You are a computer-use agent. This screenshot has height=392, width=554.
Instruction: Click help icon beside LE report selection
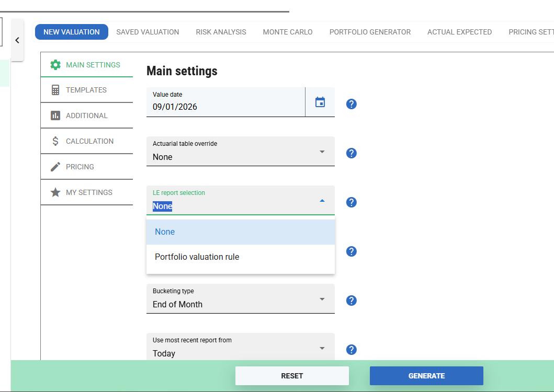[352, 202]
